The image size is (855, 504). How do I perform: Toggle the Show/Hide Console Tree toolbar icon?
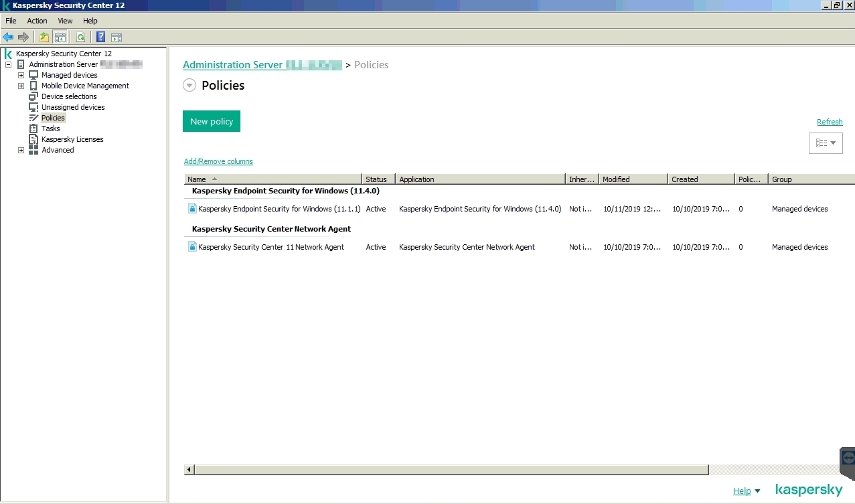click(60, 37)
